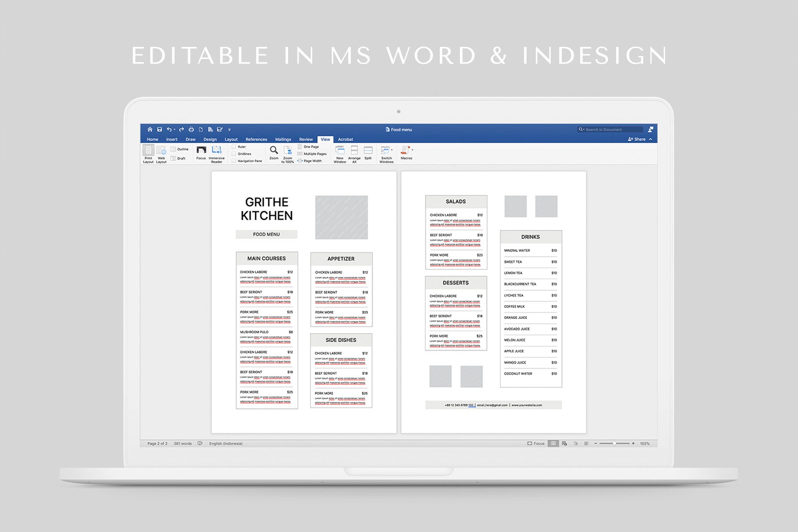Enable the Ruler checkbox

(x=234, y=146)
